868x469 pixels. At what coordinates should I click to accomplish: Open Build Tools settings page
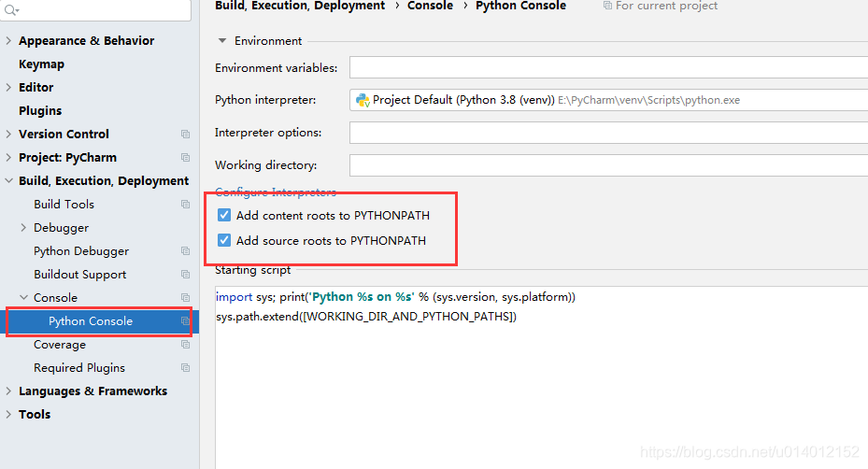64,205
